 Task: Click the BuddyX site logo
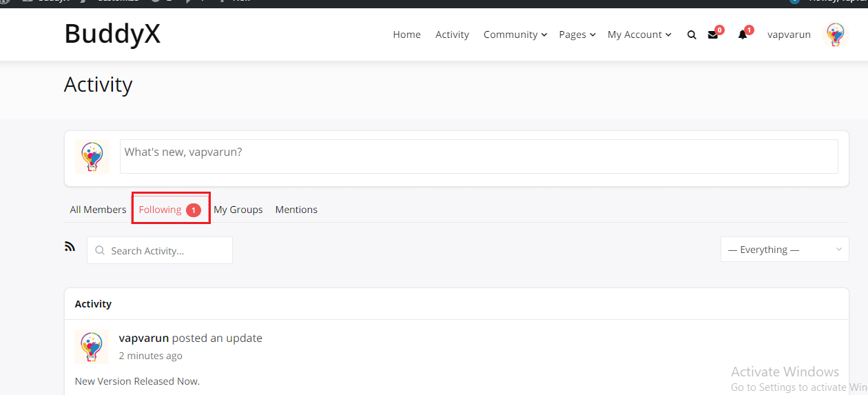112,33
